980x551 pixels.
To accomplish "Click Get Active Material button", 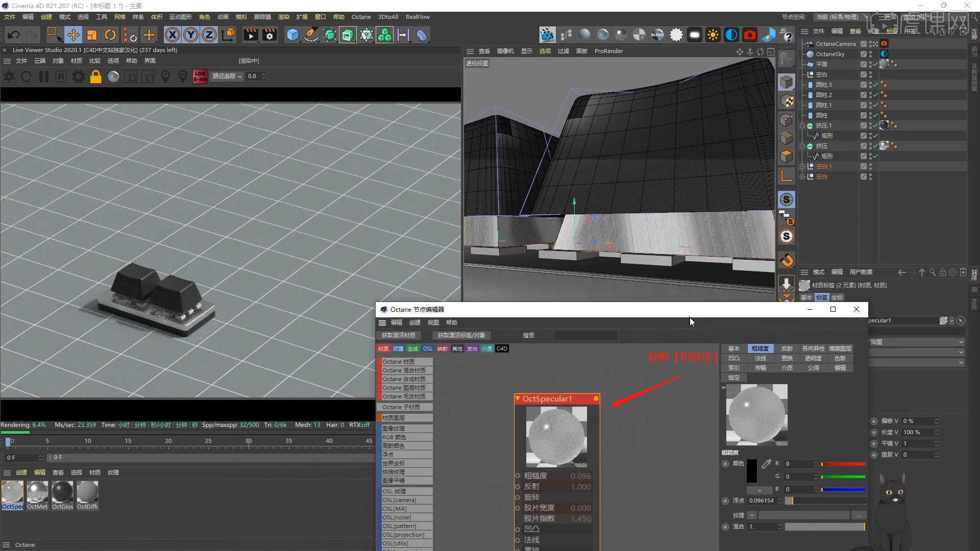I will click(x=399, y=335).
